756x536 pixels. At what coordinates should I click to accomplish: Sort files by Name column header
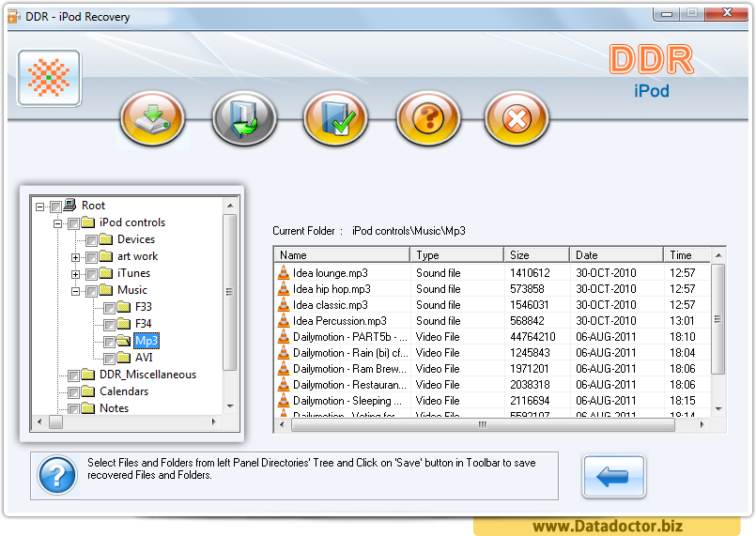tap(341, 255)
